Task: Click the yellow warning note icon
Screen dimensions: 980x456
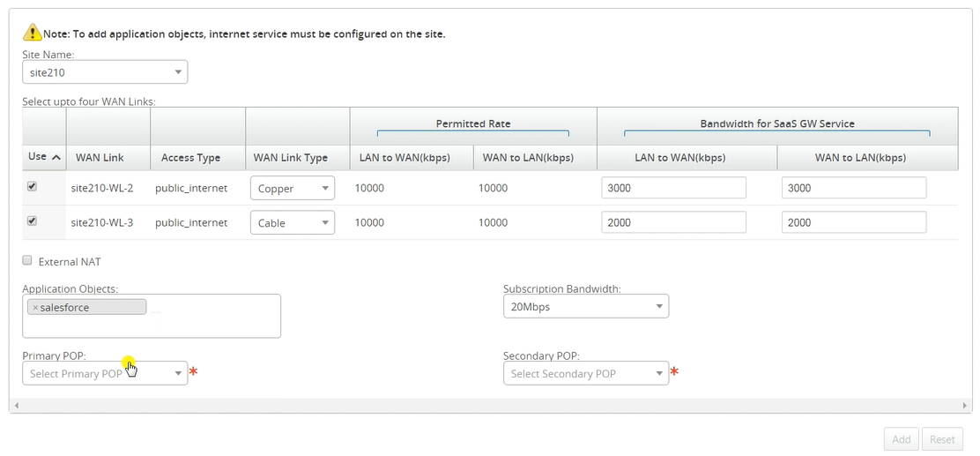Action: [x=33, y=33]
